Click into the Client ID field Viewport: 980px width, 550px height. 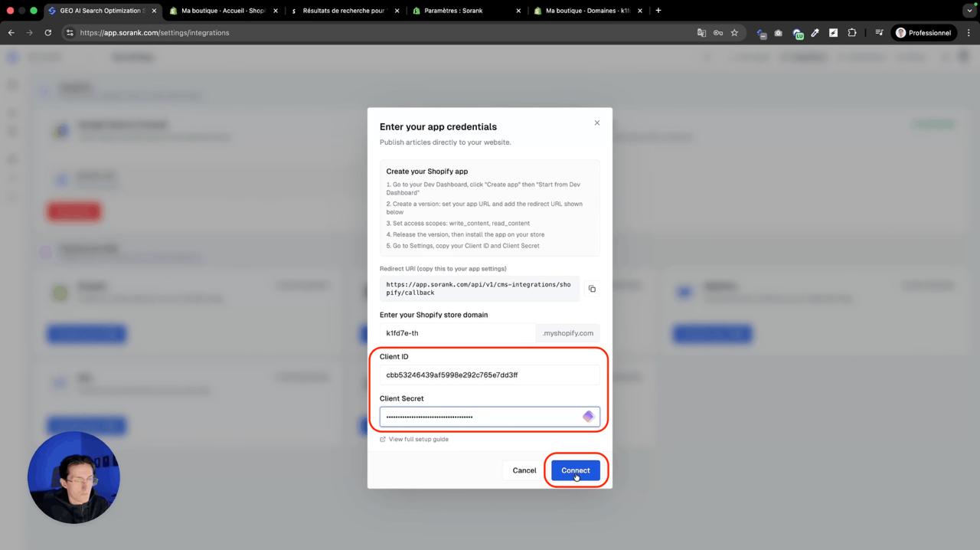tap(490, 375)
